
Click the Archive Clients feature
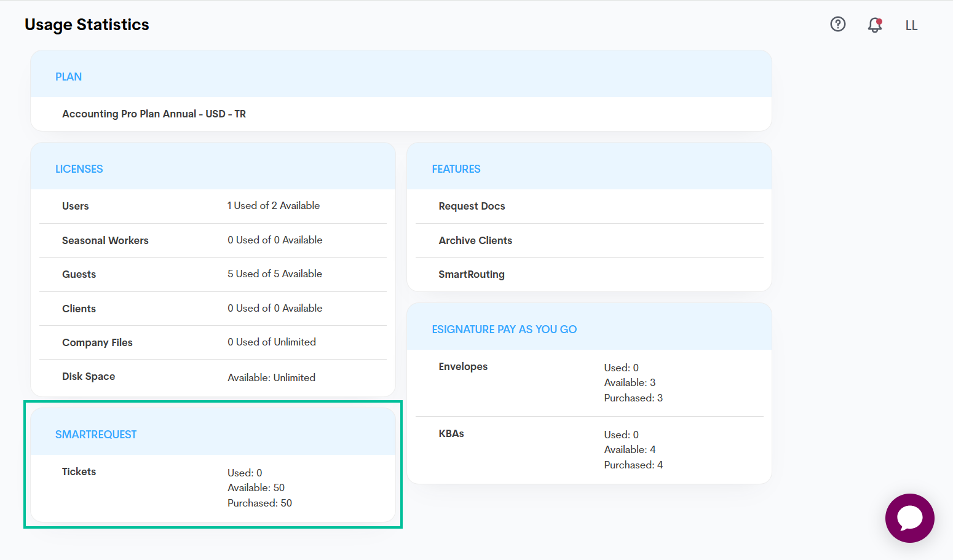475,240
